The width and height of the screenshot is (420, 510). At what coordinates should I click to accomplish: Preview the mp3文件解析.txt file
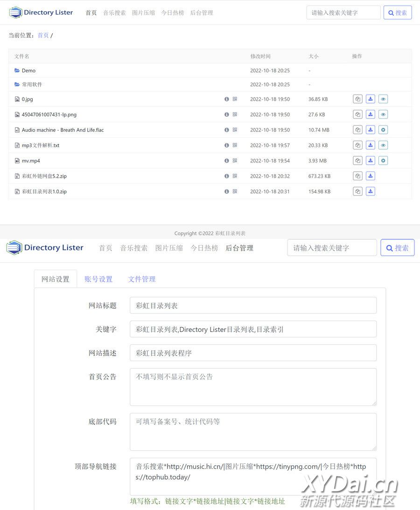click(383, 145)
